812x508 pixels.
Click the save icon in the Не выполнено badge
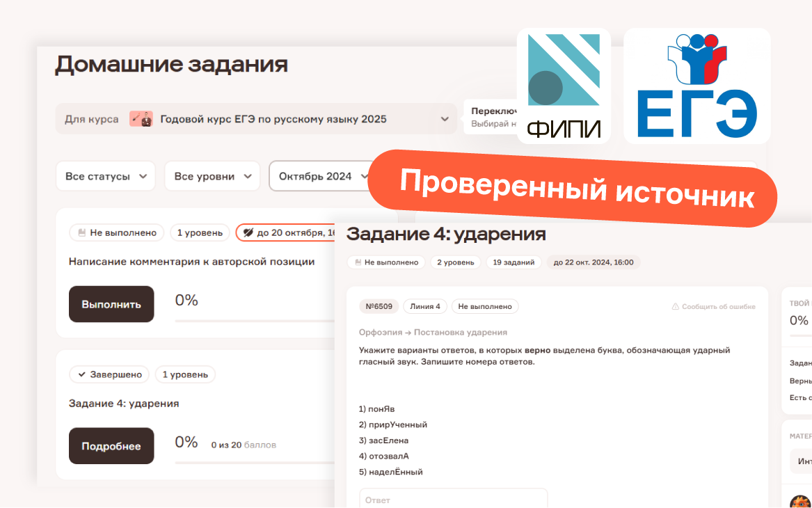[83, 232]
